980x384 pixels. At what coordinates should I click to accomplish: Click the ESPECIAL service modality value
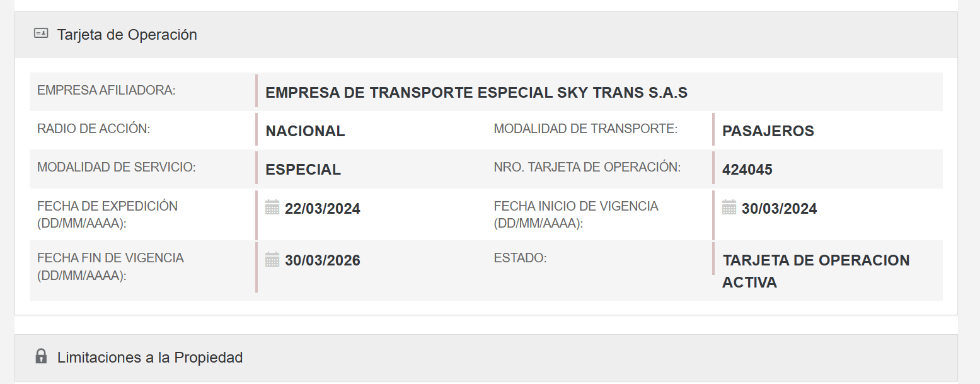tap(303, 170)
